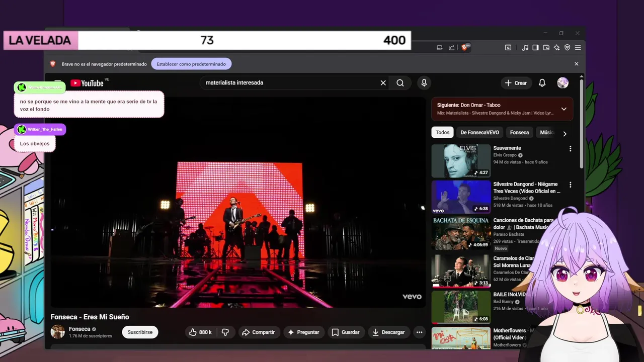Open the Brave main menu (hamburger icon)
Viewport: 644px width, 362px height.
coord(578,47)
